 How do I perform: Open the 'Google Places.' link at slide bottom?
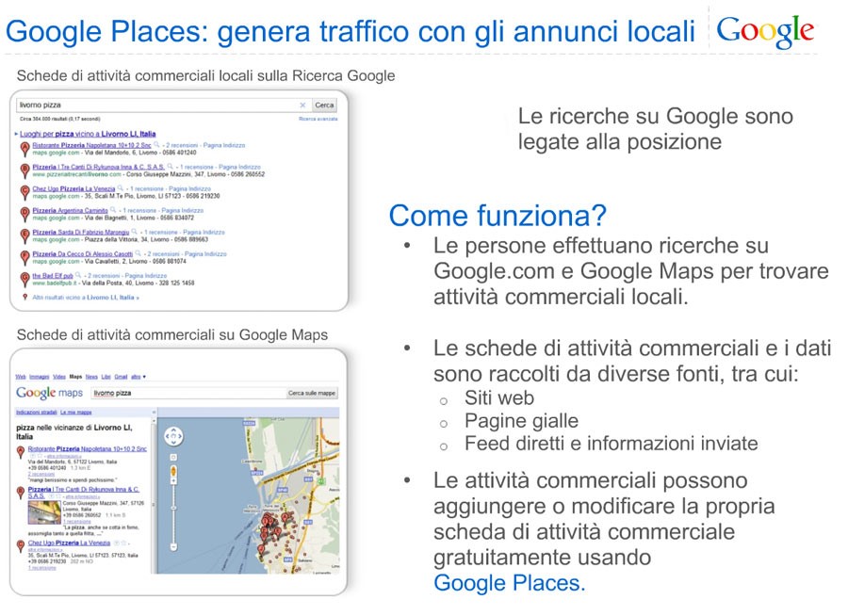[510, 583]
